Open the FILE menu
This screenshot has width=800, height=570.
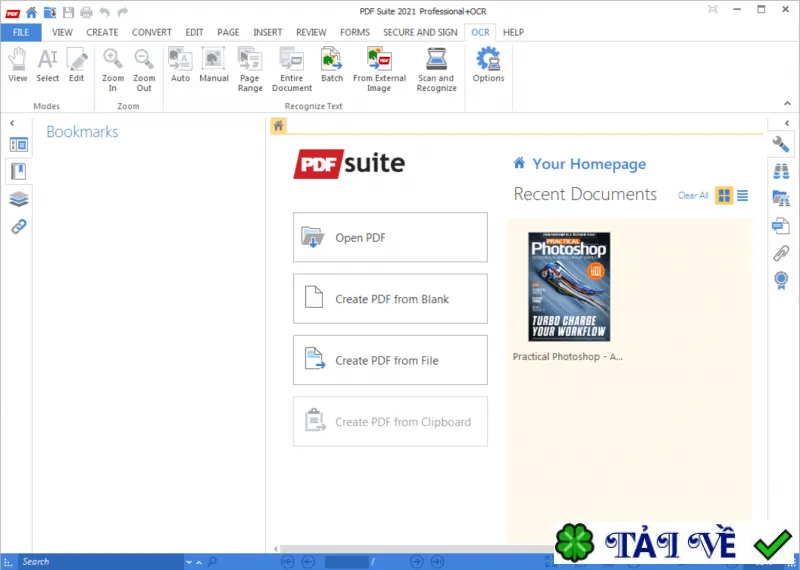point(21,32)
